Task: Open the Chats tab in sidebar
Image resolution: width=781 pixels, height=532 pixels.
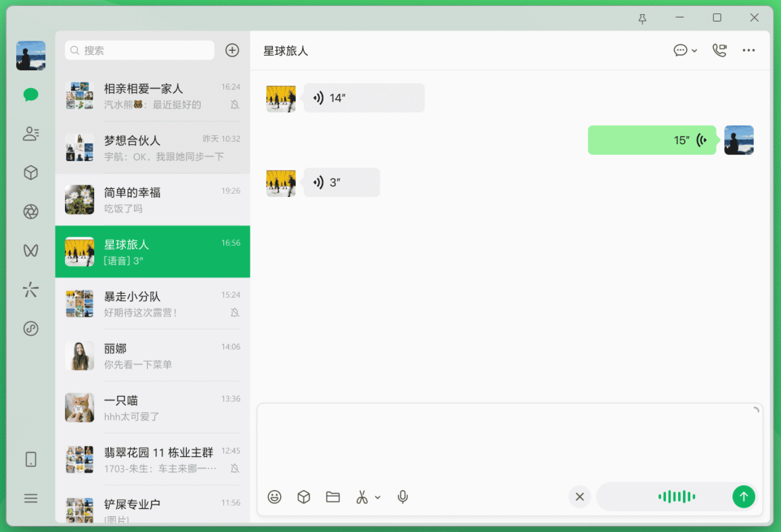Action: [x=31, y=95]
